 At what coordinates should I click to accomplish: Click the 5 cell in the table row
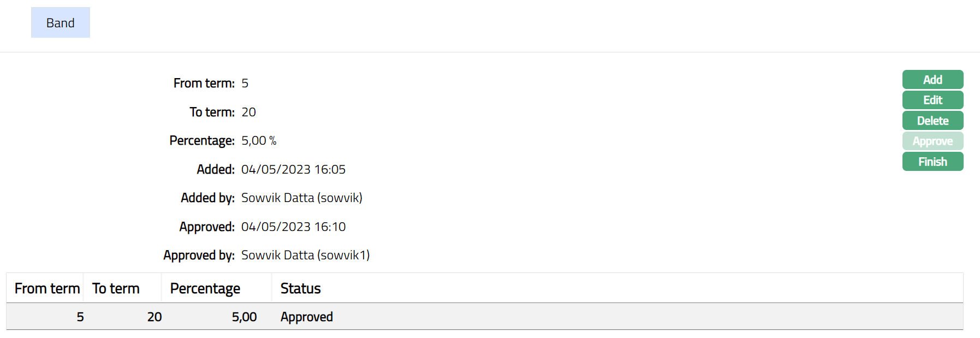pos(80,317)
